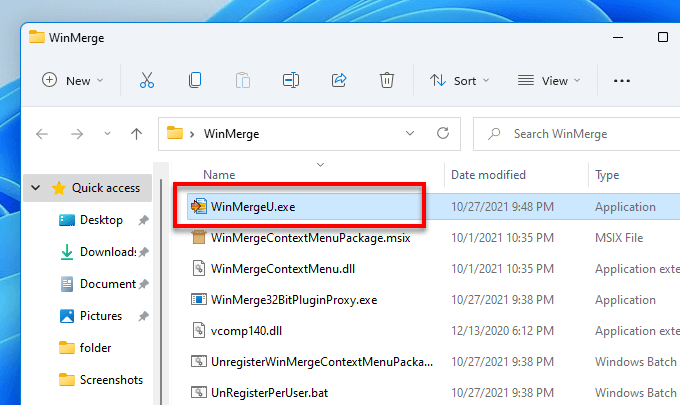Click the WinMergeU.exe application icon

coord(199,206)
